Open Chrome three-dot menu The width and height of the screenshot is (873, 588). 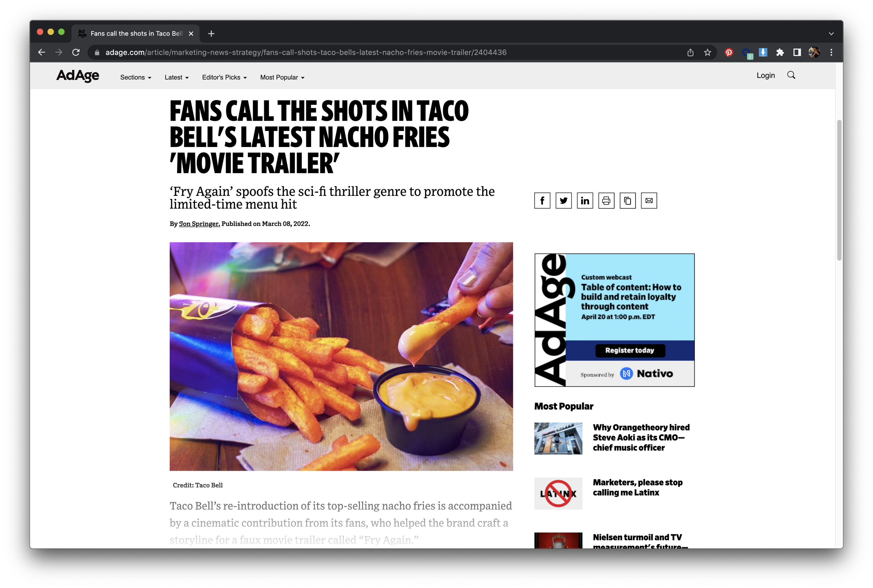831,52
